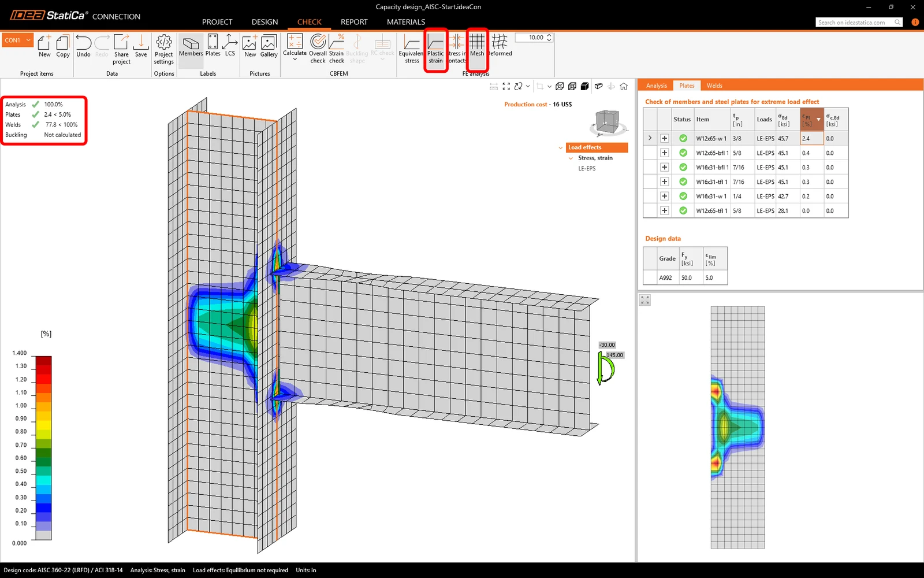
Task: Open the crop tool dropdown
Action: 549,86
